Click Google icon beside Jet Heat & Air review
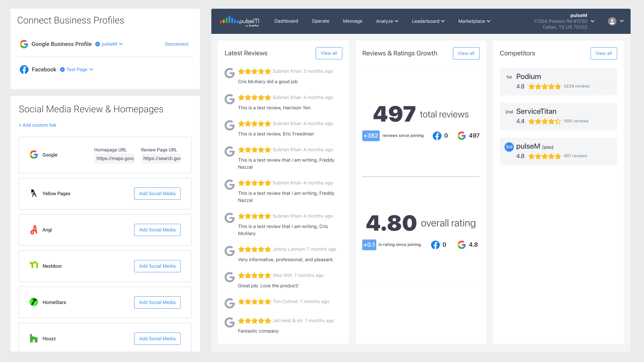644x362 pixels. 230,322
